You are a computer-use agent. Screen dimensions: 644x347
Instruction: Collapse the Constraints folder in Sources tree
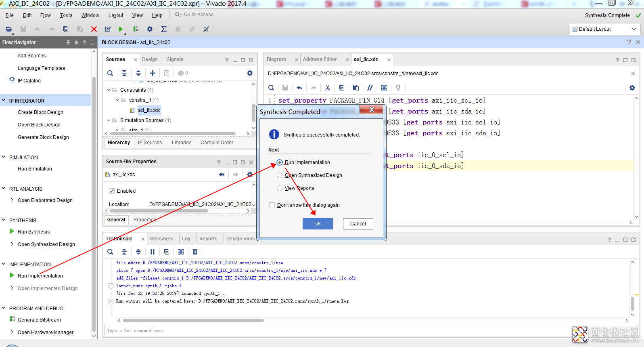tap(109, 90)
